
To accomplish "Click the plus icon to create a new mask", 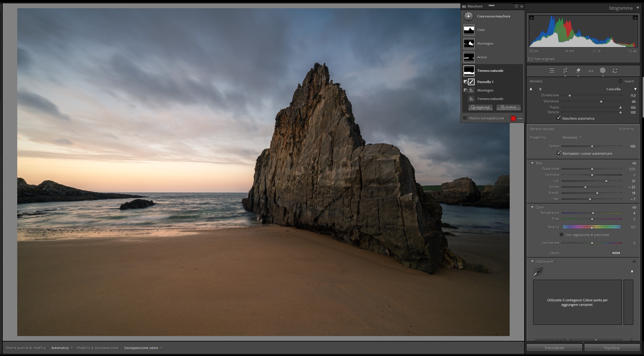I will coord(469,16).
